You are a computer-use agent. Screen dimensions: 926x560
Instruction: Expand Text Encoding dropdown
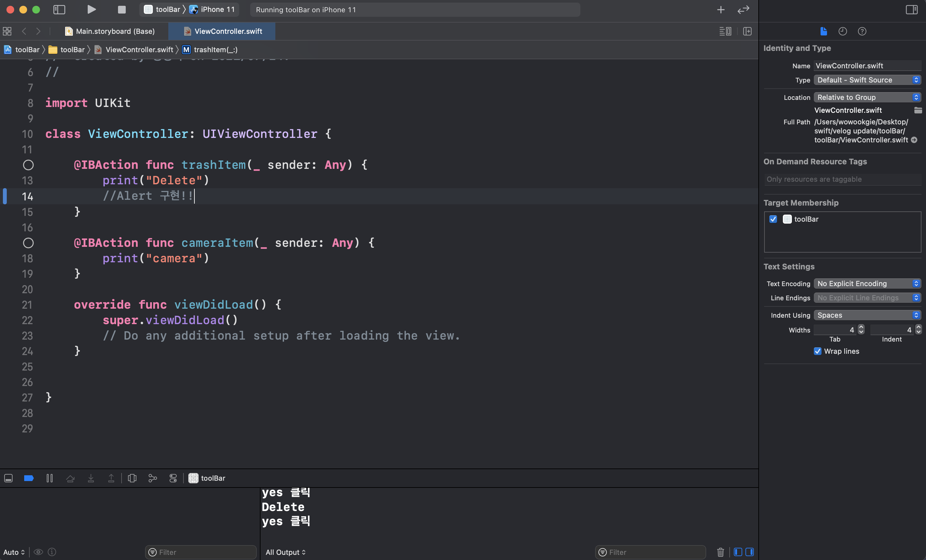point(867,284)
